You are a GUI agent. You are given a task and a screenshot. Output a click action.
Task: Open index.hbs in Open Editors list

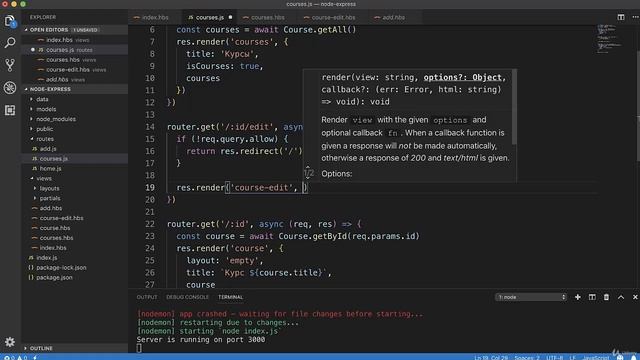(x=74, y=40)
